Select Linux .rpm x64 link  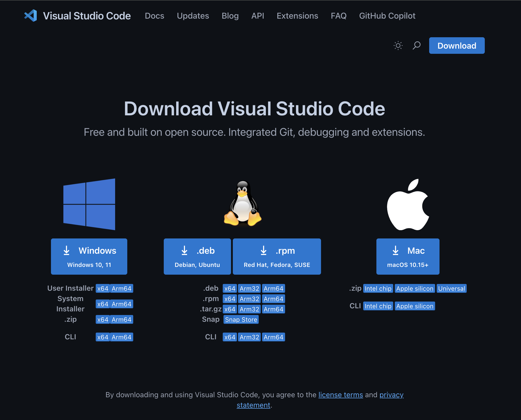pyautogui.click(x=230, y=299)
